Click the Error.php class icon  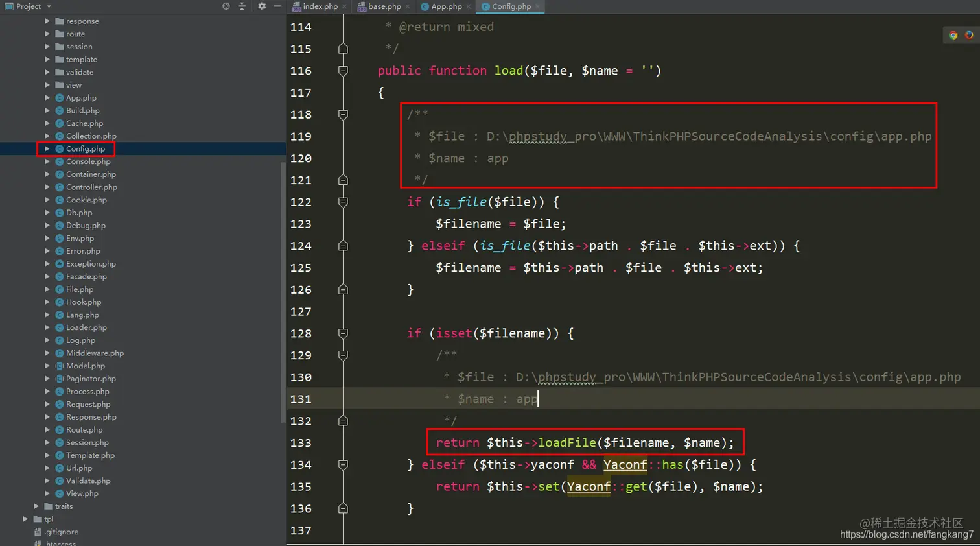tap(60, 251)
